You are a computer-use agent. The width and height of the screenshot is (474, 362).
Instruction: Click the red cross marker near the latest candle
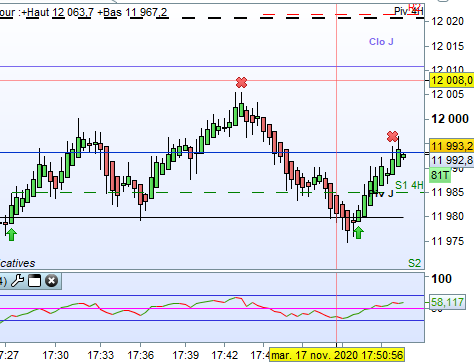pos(392,136)
